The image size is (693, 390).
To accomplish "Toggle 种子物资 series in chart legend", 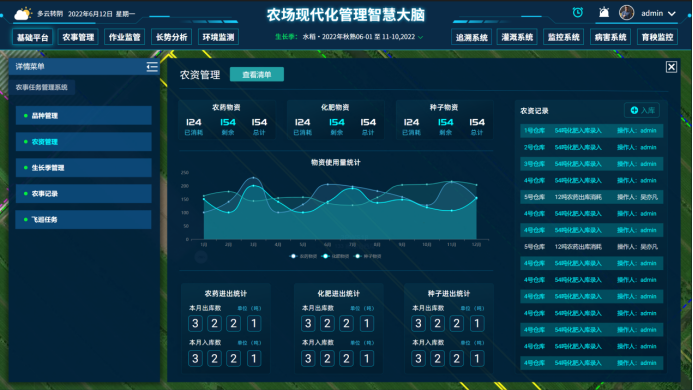I will click(368, 256).
